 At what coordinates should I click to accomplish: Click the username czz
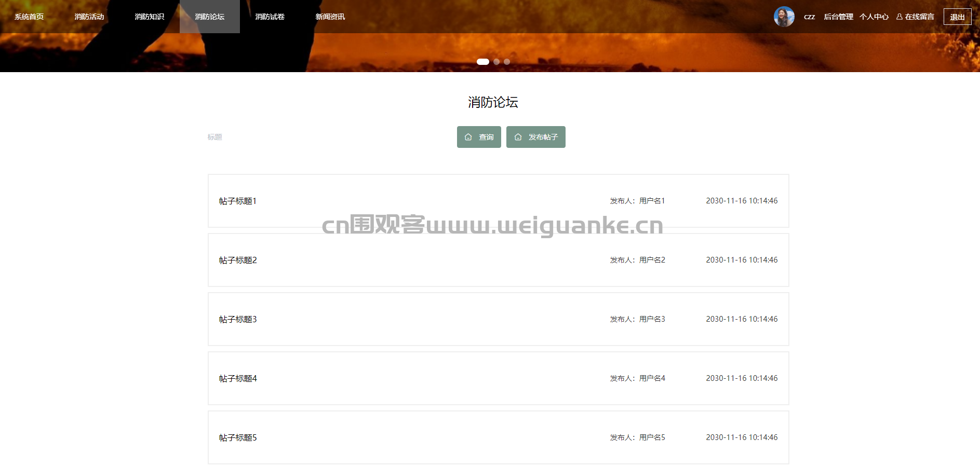coord(809,17)
